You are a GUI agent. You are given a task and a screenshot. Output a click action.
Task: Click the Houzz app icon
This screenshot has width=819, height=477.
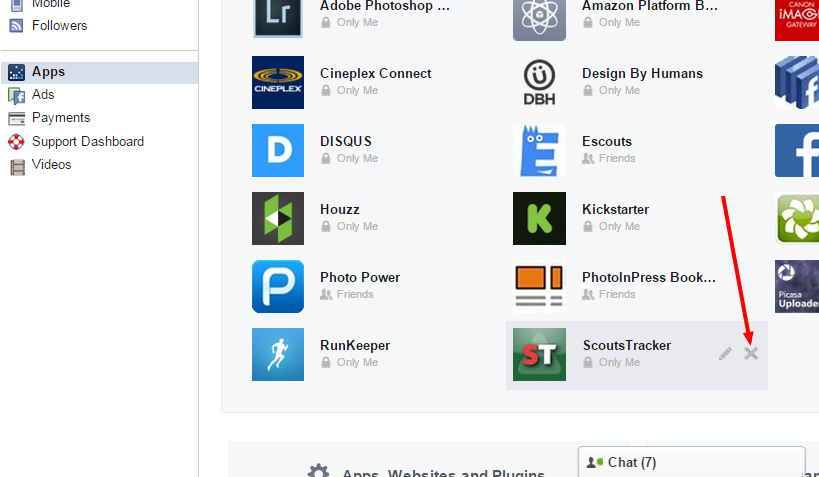(278, 218)
